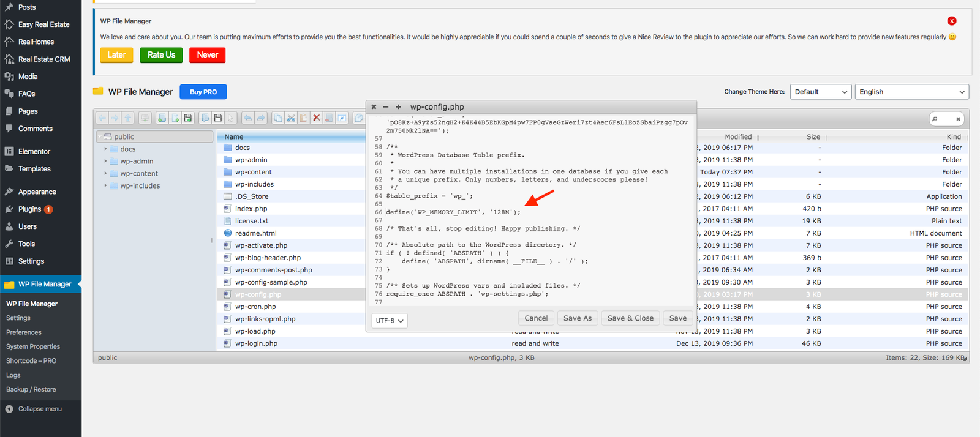Select the .DS_Store file
This screenshot has height=437, width=980.
coord(252,196)
